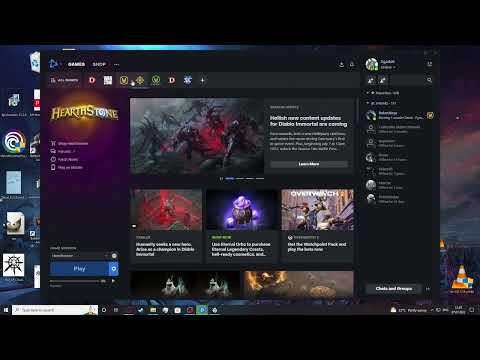This screenshot has height=360, width=480.
Task: Open the Battle.net icon on taskbar
Action: pyautogui.click(x=202, y=310)
